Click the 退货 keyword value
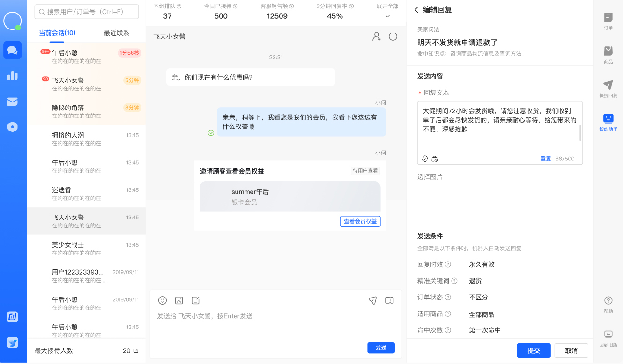The width and height of the screenshot is (623, 364). tap(475, 281)
